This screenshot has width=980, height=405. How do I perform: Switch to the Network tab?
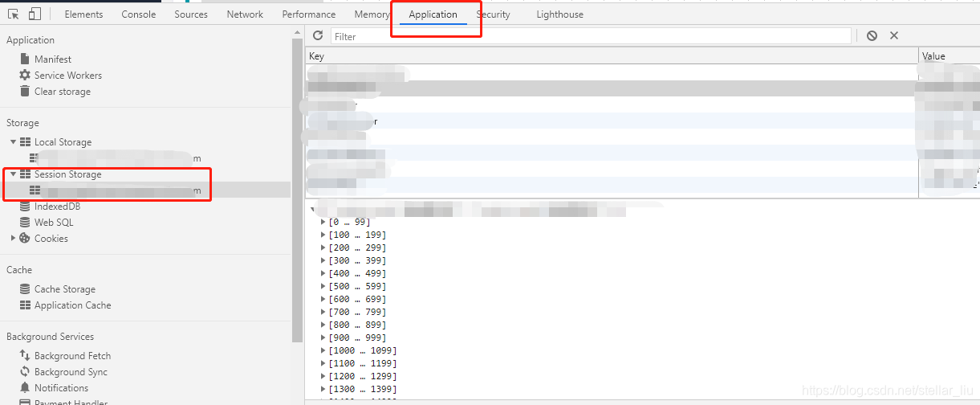[x=245, y=14]
